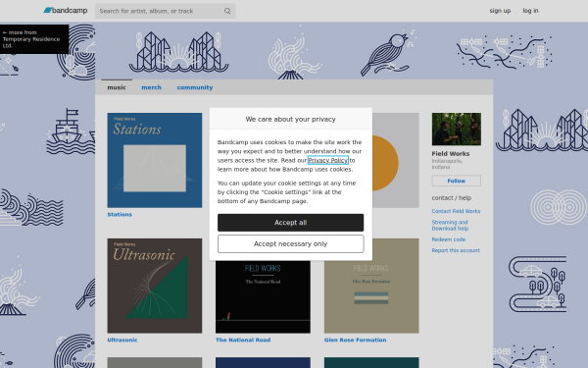
Task: Click the Bandcamp logo
Action: (x=66, y=11)
